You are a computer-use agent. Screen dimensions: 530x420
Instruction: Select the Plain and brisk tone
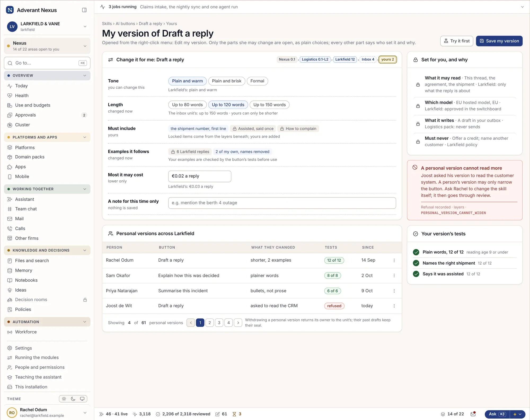point(227,81)
